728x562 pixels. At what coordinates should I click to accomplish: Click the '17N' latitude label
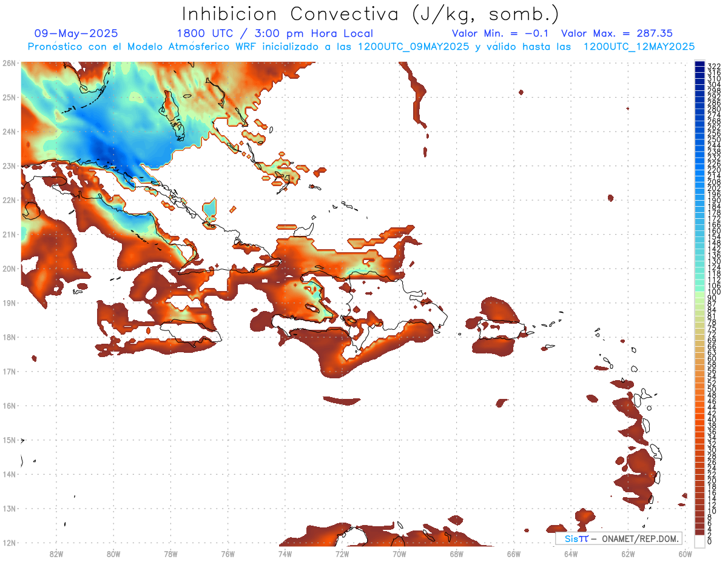click(8, 371)
